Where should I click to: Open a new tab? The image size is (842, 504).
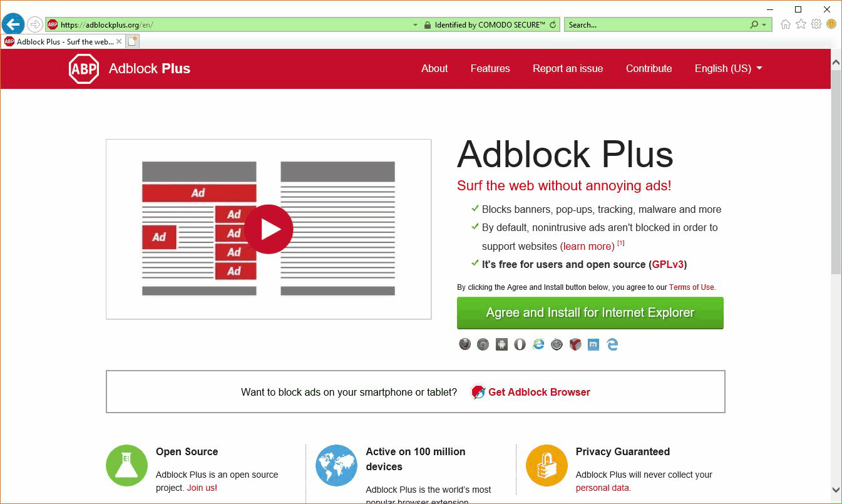pos(133,41)
